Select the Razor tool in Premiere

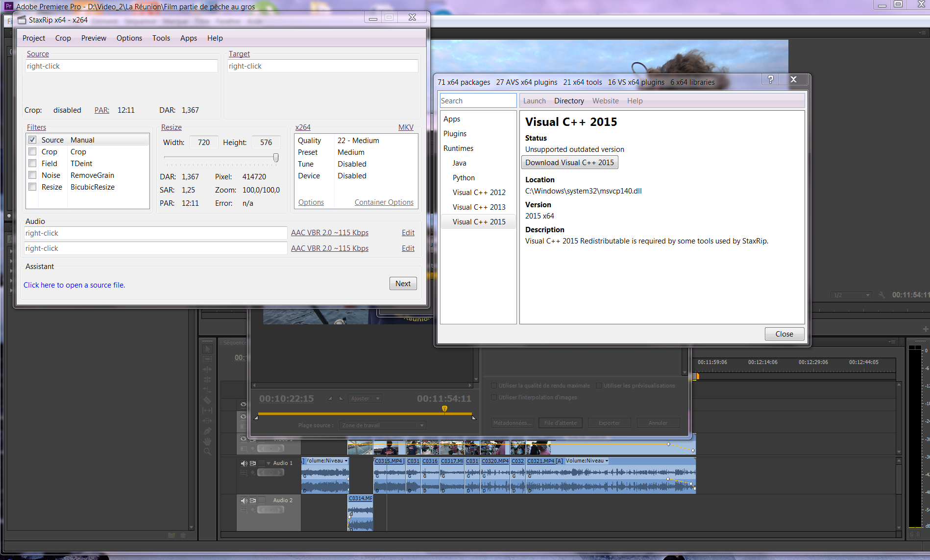click(207, 400)
